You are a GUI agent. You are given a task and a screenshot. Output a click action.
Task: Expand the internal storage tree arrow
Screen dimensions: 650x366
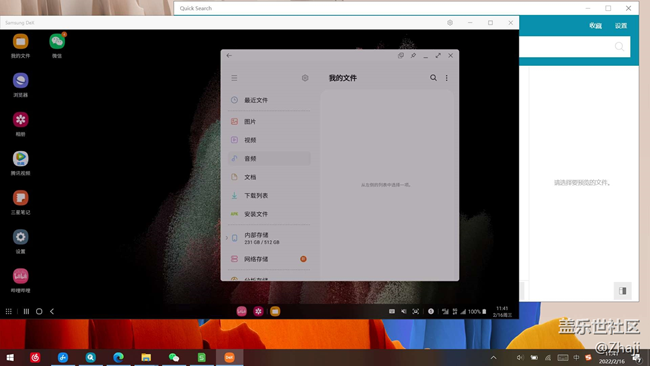pyautogui.click(x=227, y=238)
